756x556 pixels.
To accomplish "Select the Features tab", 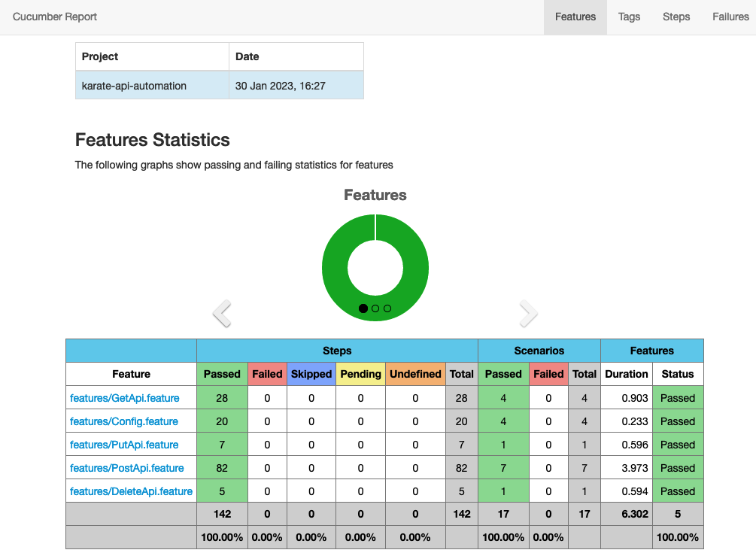I will (x=575, y=17).
